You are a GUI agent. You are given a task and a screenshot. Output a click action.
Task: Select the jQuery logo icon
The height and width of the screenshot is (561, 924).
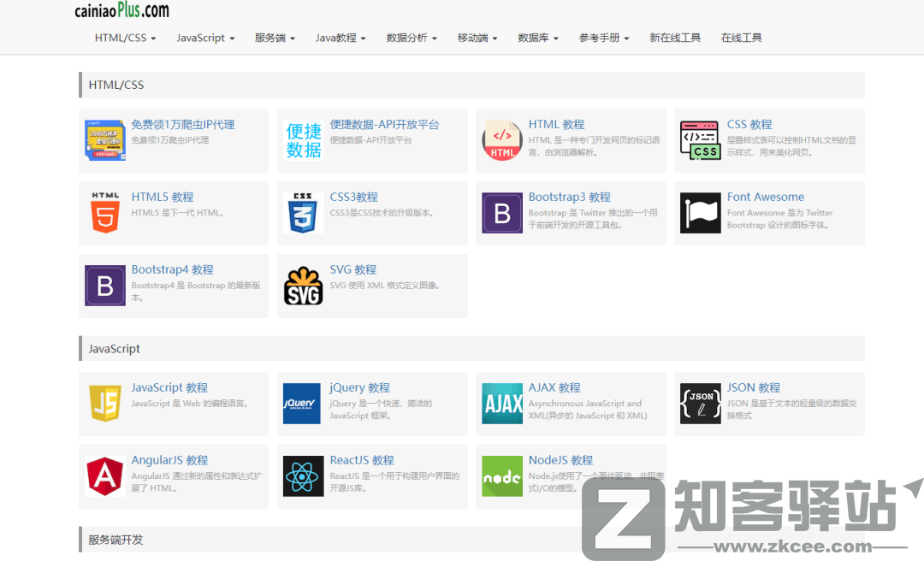[303, 404]
